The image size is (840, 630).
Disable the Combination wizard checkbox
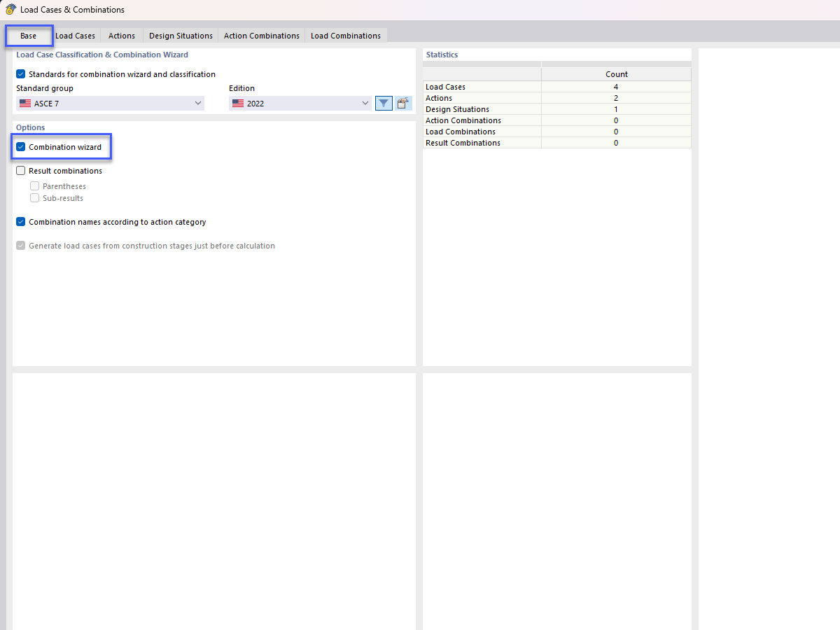pyautogui.click(x=20, y=147)
